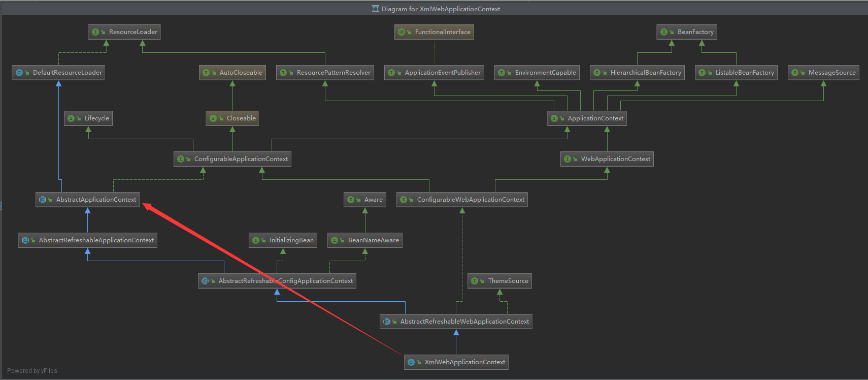
Task: Click the interface icon on ApplicationEventPublisher
Action: [x=391, y=73]
